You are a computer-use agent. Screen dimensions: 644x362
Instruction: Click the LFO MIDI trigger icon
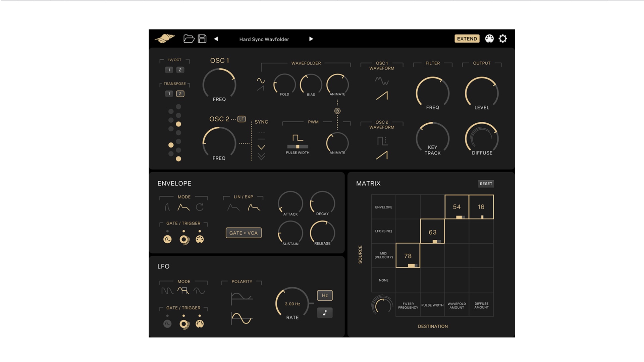pos(200,324)
